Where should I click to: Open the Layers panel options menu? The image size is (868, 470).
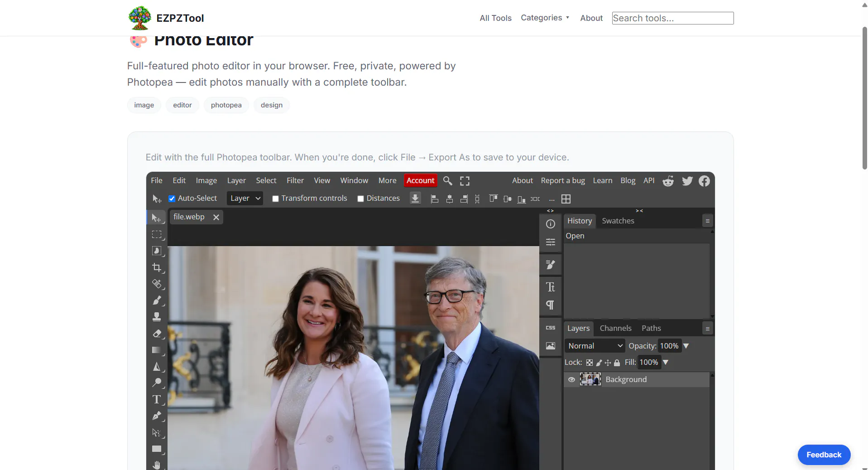click(x=707, y=329)
